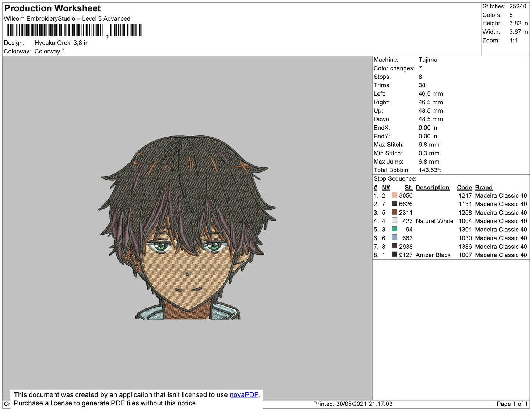Click the dark brown swatch for thread 6626
Viewport: 532px width, 411px height.
click(x=394, y=203)
